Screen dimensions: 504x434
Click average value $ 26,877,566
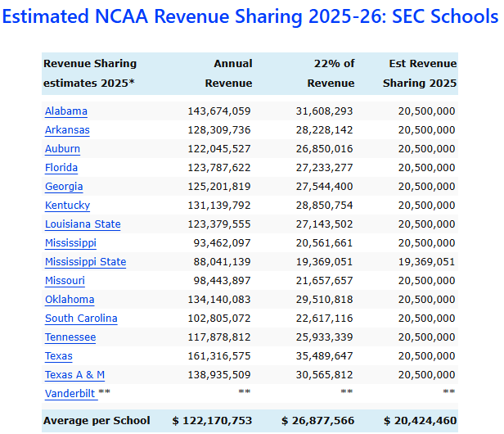point(318,421)
